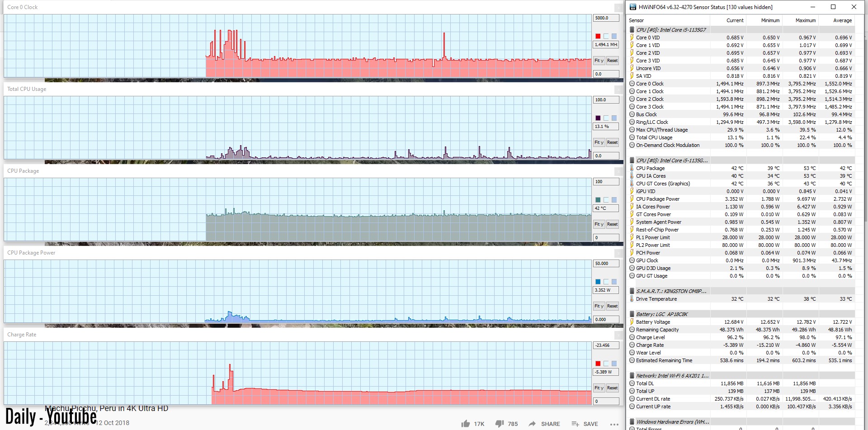Click Fit y button on Core 0 Clock graph
868x430 pixels.
point(599,61)
